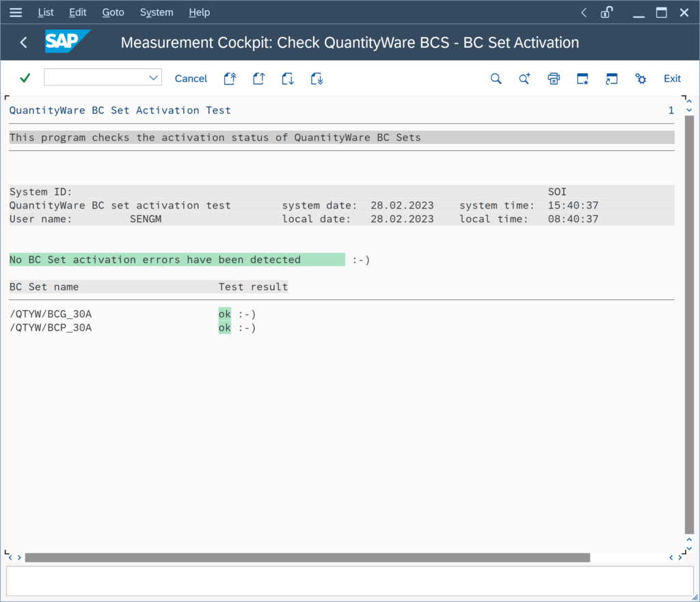Open the Help menu
The height and width of the screenshot is (602, 700).
point(199,12)
